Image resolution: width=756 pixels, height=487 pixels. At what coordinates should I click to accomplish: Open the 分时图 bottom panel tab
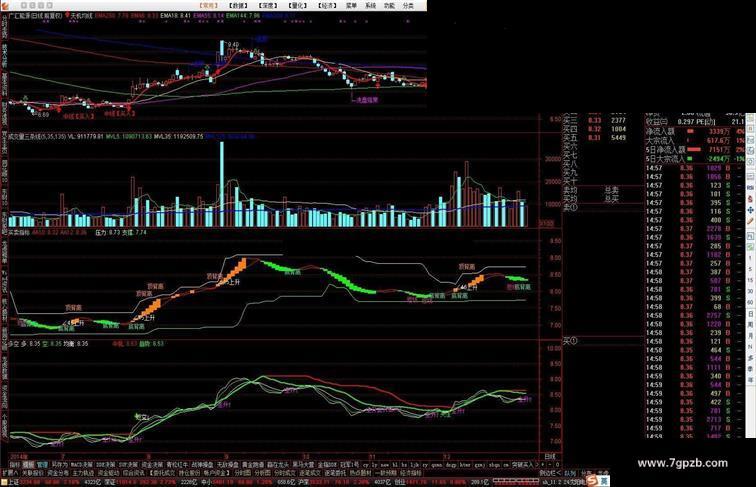(x=243, y=473)
